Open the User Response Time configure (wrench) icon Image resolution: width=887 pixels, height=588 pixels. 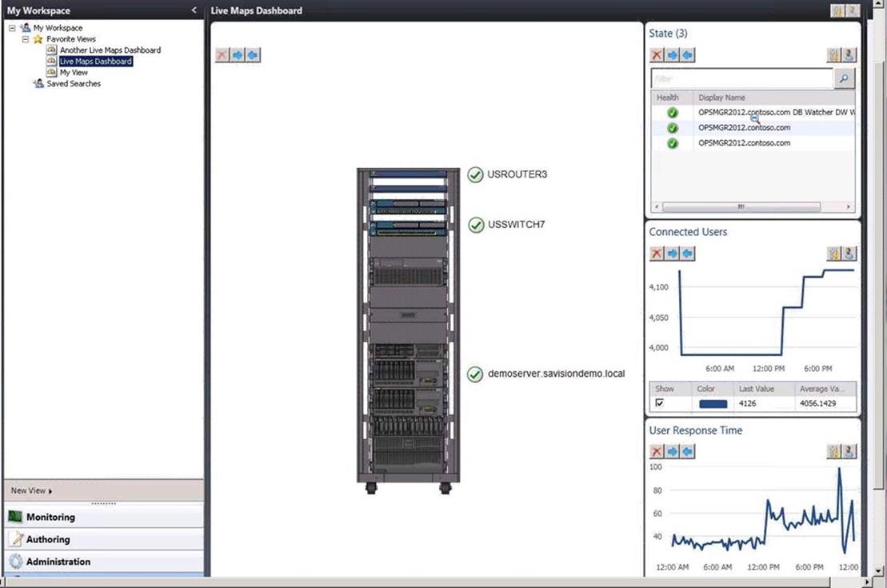834,452
